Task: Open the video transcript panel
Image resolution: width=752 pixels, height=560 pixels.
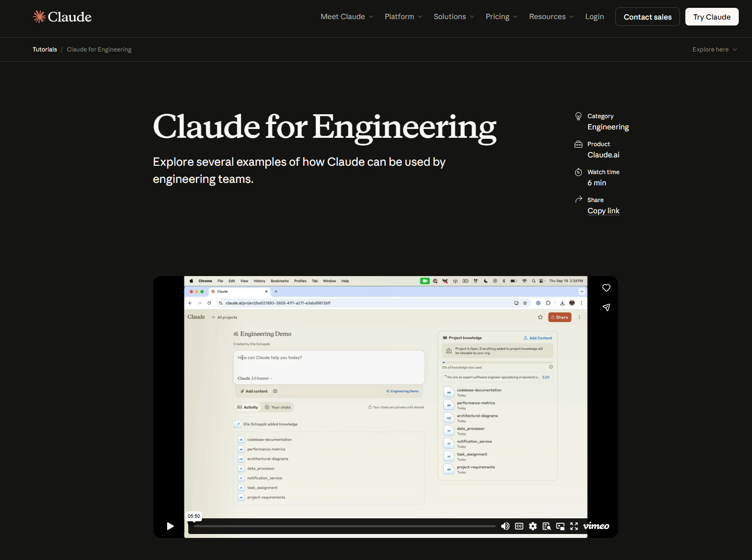Action: (x=547, y=526)
